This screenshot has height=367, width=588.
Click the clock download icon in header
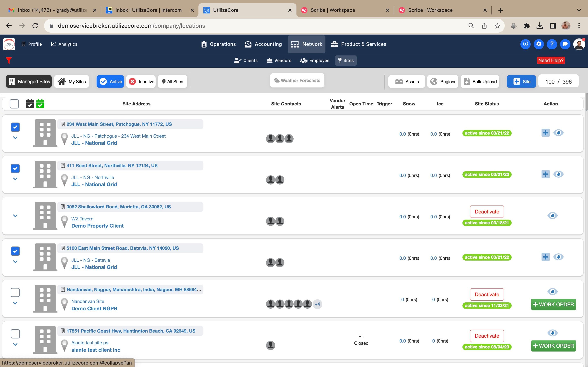click(525, 44)
